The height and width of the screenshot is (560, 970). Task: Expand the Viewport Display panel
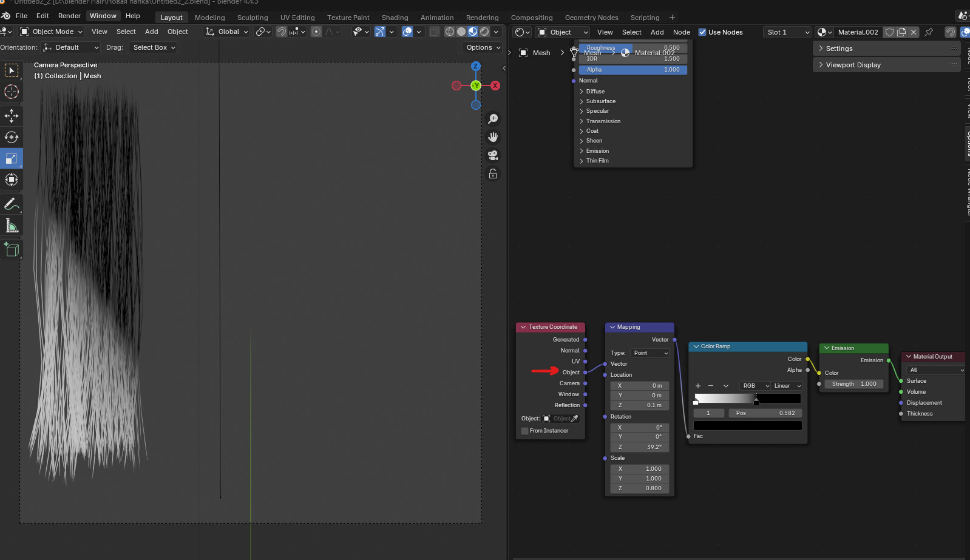[x=886, y=65]
